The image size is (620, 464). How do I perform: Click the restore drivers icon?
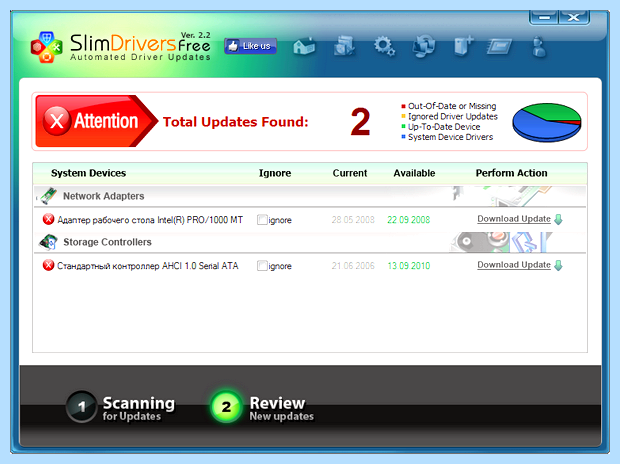pos(424,46)
